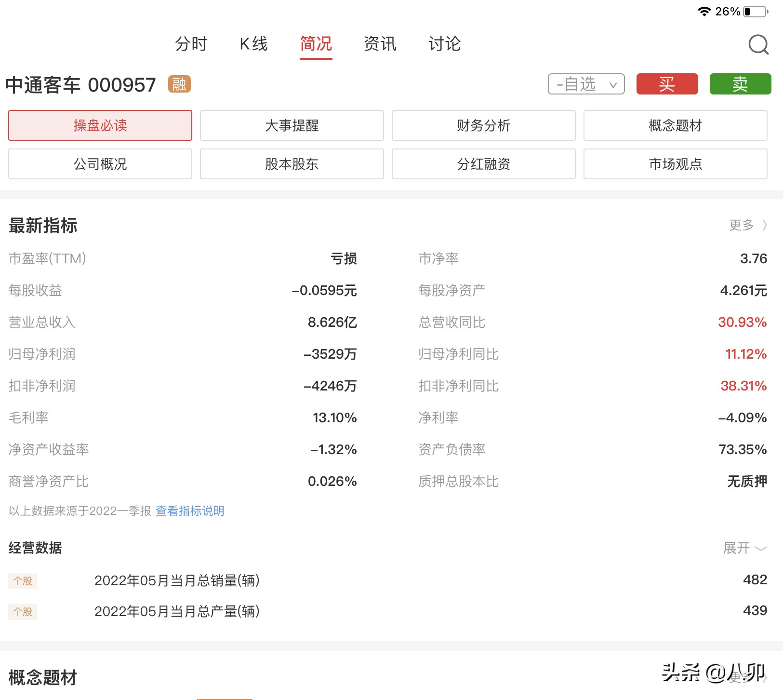Viewport: 783px width, 700px height.
Task: Select the 概念题材 option
Action: coord(675,125)
